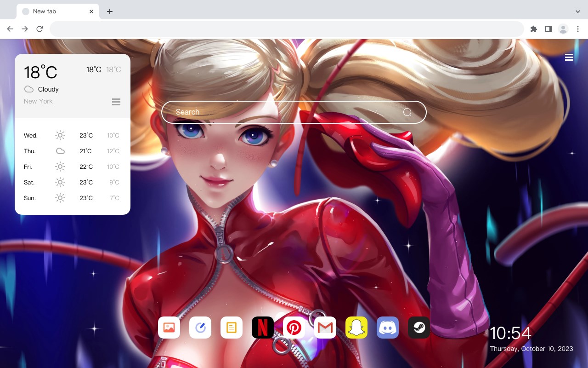The height and width of the screenshot is (368, 588).
Task: Click the Cloudy weather icon
Action: [29, 89]
